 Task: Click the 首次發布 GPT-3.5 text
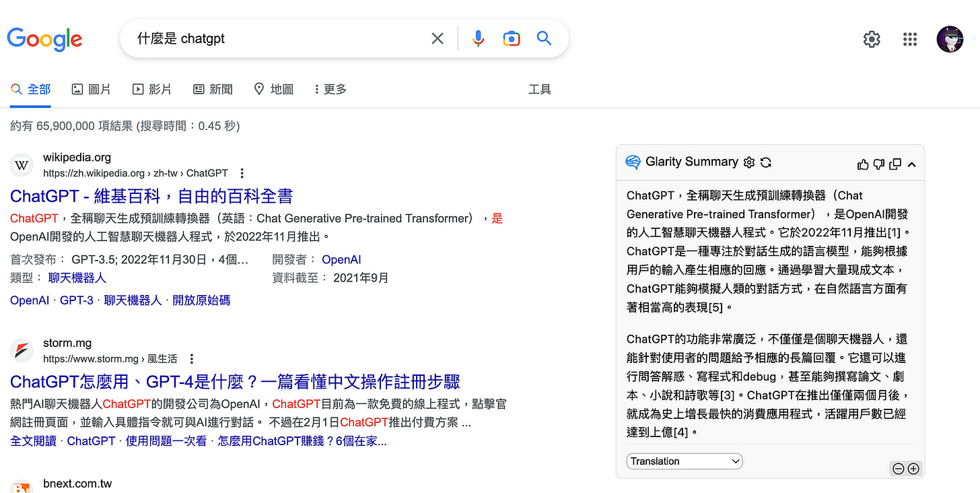(129, 259)
